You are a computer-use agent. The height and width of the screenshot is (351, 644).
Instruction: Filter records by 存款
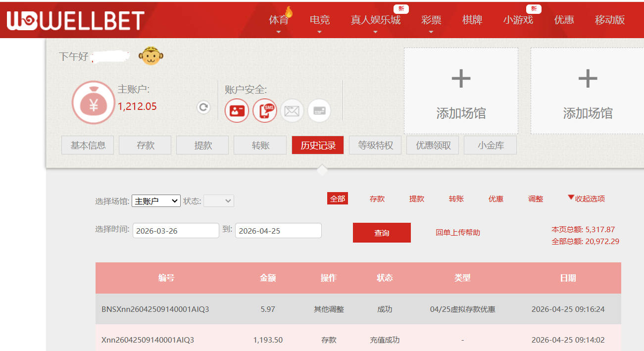coord(377,199)
